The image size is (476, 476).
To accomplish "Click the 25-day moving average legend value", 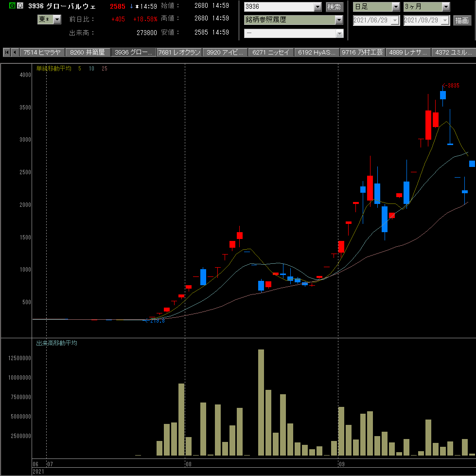I will click(105, 69).
